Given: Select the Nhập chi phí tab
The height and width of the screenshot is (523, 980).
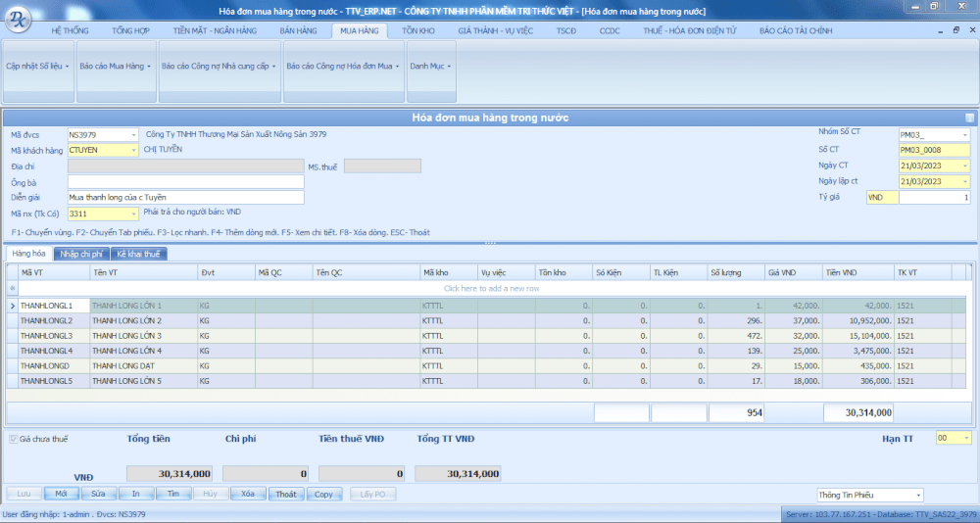Looking at the screenshot, I should 81,254.
